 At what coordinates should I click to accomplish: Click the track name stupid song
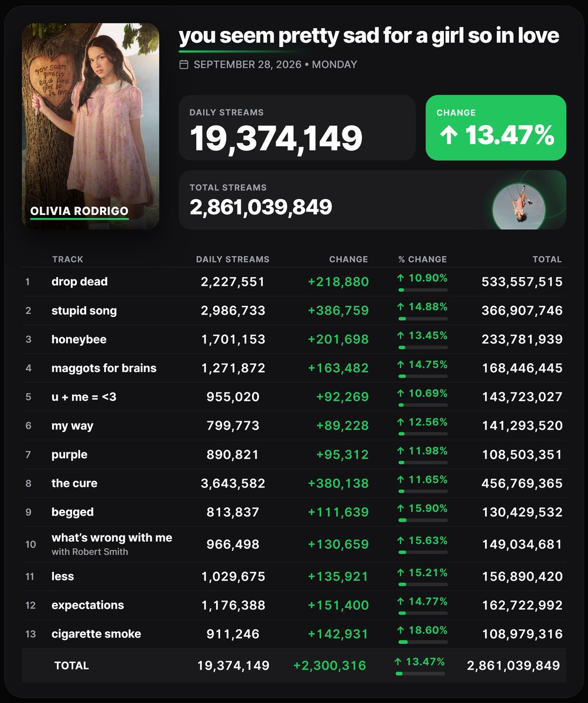[x=84, y=310]
